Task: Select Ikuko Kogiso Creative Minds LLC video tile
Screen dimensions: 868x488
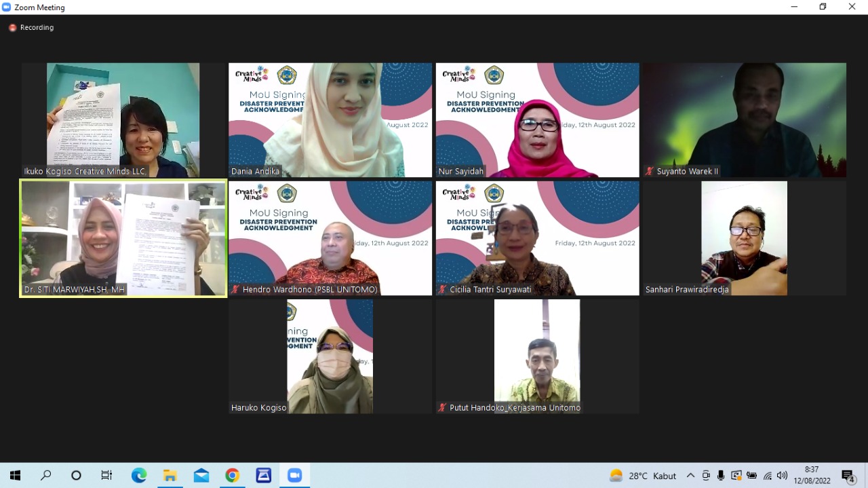Action: coord(123,120)
